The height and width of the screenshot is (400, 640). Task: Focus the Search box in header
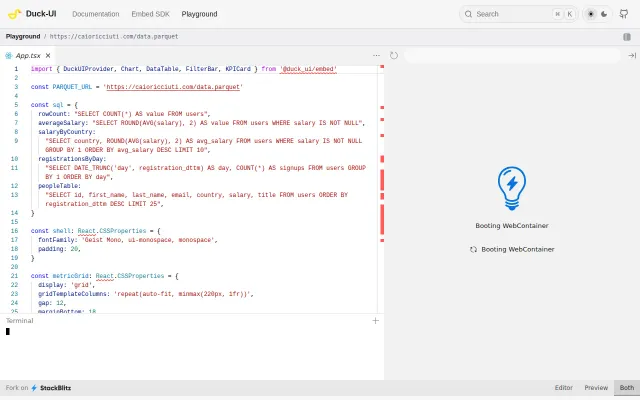click(518, 14)
